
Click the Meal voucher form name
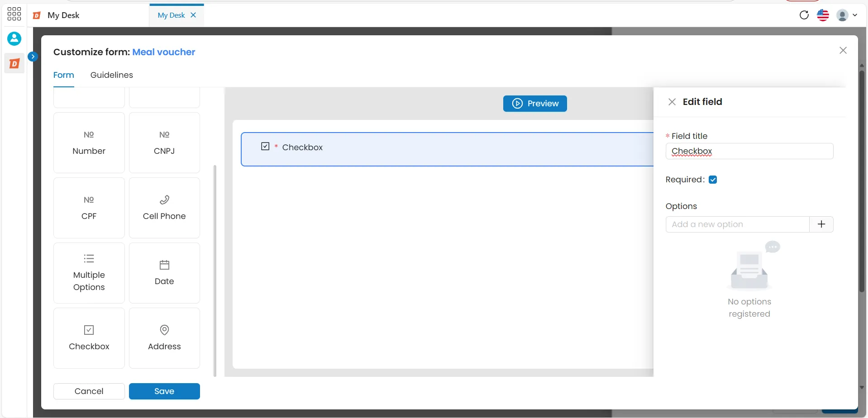click(164, 52)
